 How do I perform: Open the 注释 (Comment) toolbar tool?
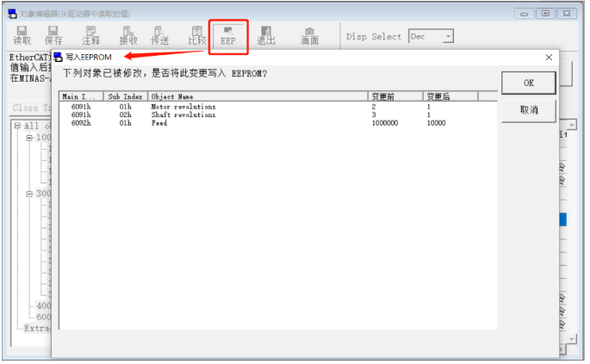click(x=90, y=36)
